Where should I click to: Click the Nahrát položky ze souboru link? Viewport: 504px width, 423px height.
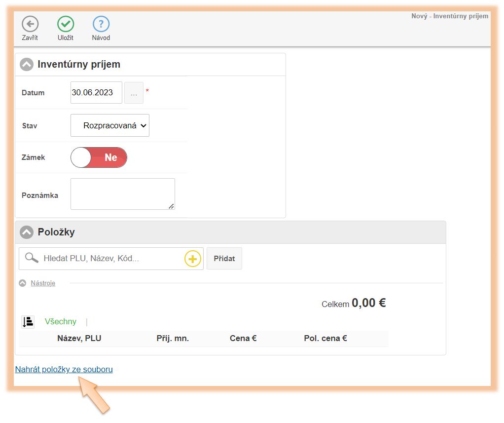[x=64, y=369]
